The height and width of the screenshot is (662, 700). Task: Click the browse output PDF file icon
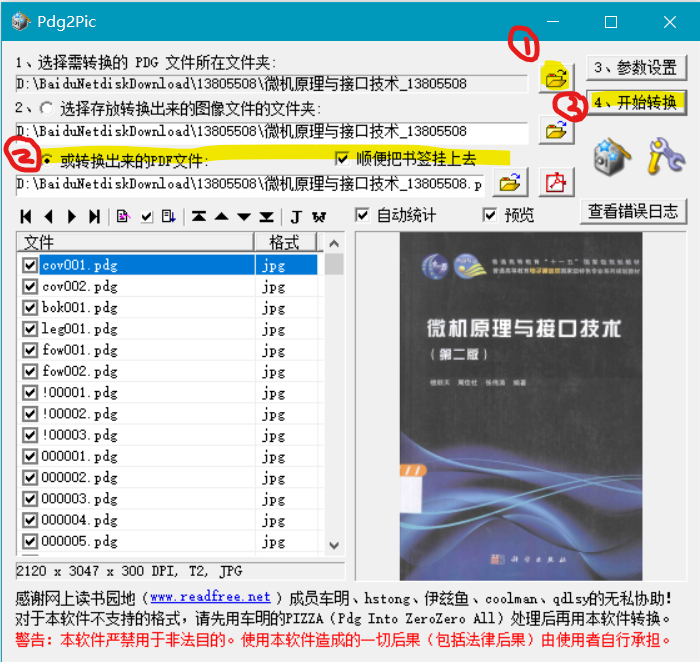[x=510, y=183]
